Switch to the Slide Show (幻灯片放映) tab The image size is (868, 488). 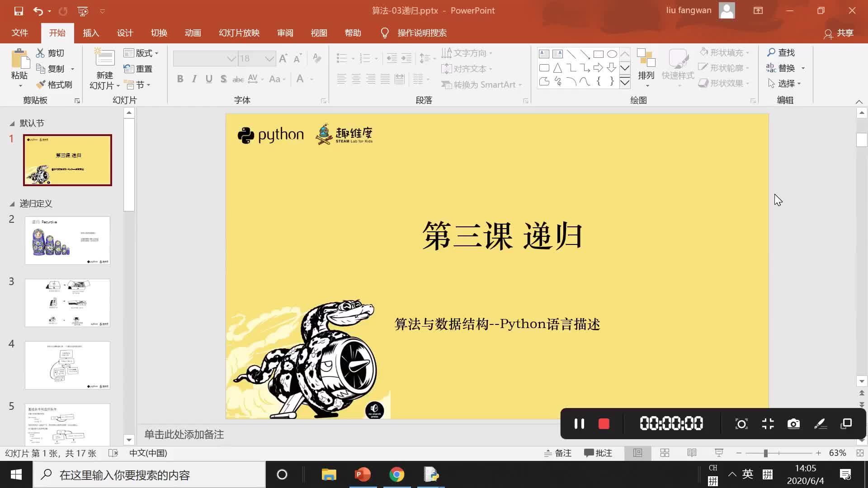coord(239,33)
